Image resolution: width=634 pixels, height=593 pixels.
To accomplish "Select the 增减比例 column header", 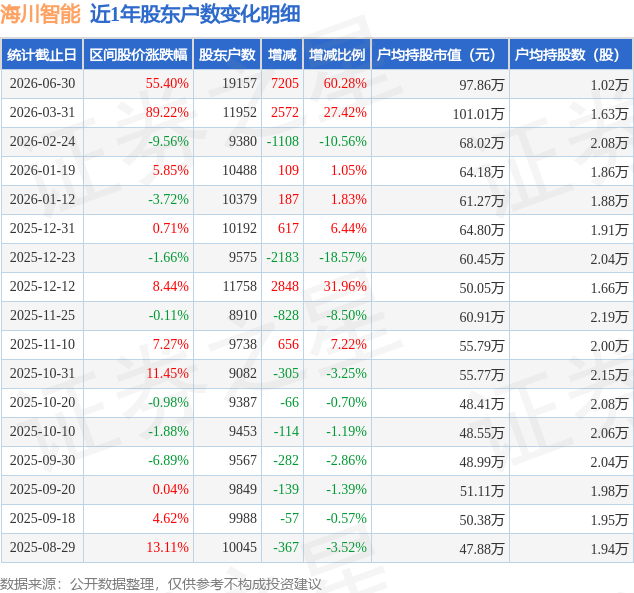I will click(337, 55).
